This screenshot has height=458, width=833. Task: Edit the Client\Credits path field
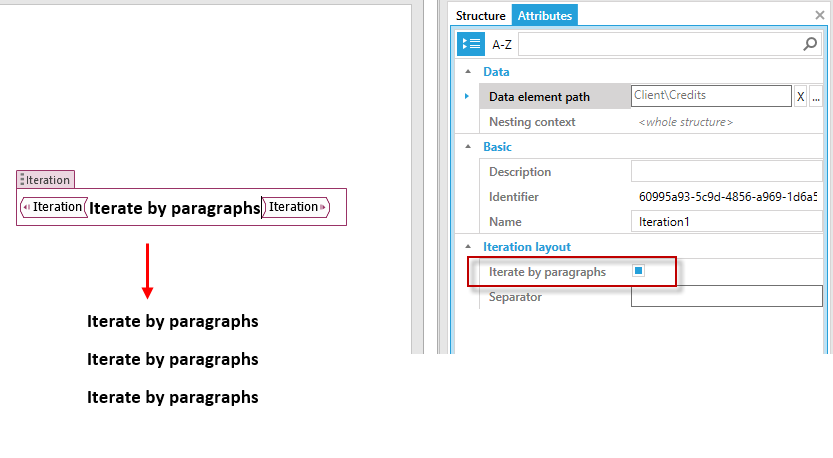(711, 96)
